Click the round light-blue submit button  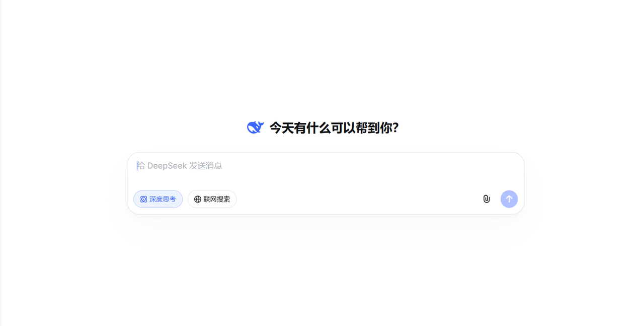(509, 199)
